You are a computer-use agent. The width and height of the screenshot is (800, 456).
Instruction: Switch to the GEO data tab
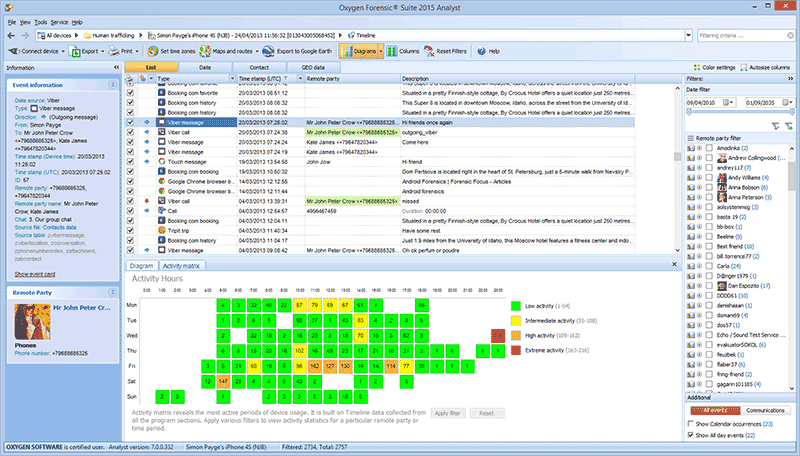(313, 67)
